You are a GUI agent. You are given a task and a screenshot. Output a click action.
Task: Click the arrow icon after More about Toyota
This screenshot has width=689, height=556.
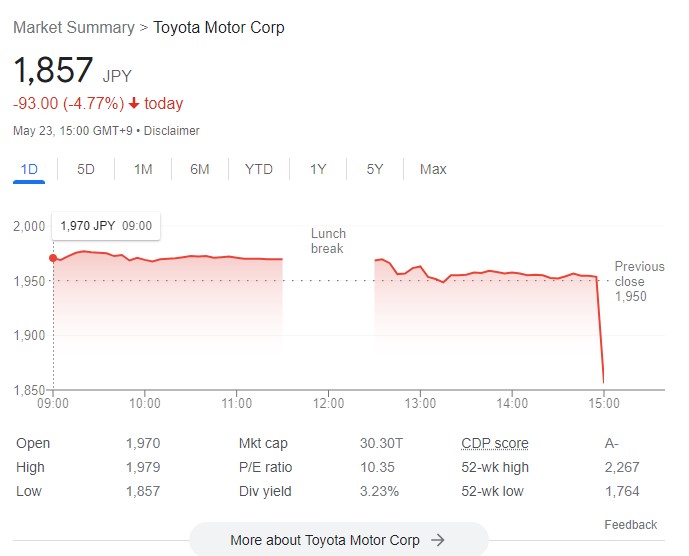click(x=437, y=540)
